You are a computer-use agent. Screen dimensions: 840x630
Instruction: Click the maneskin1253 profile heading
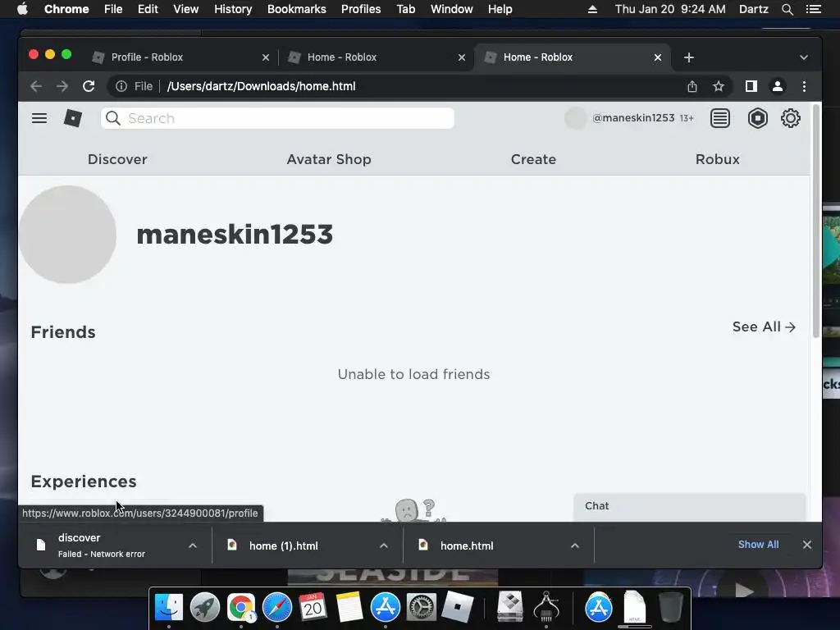[235, 234]
